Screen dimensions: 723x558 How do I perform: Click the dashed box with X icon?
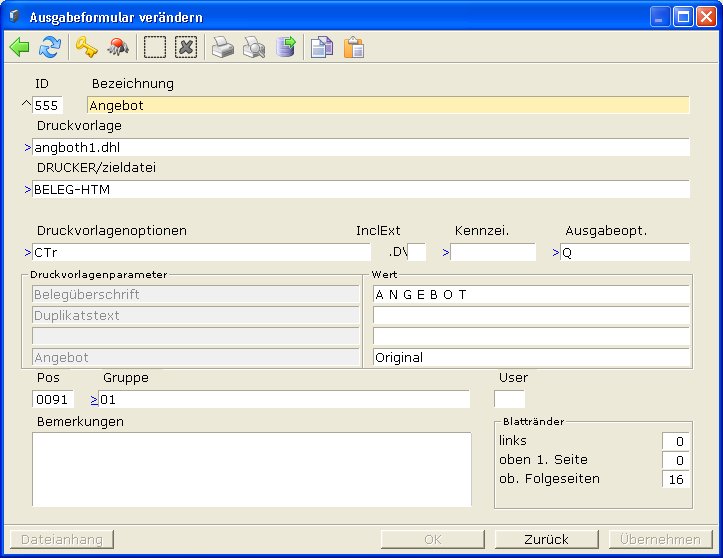(x=186, y=47)
